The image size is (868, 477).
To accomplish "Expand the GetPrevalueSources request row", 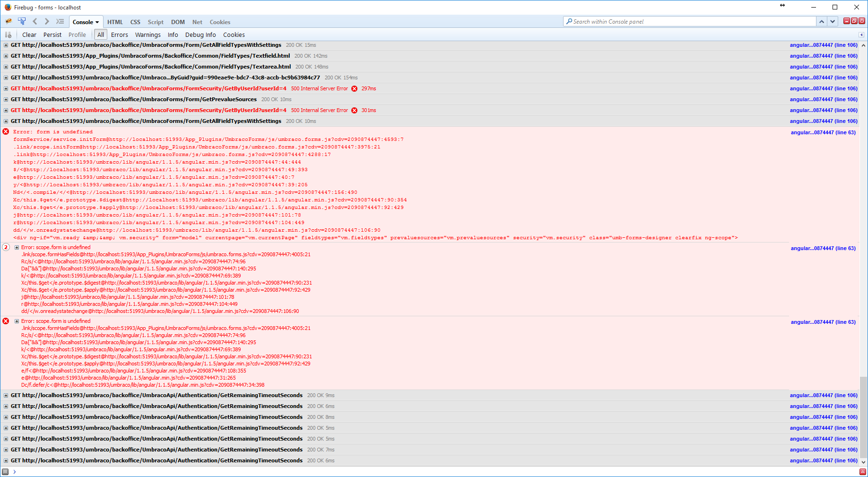I will 6,100.
